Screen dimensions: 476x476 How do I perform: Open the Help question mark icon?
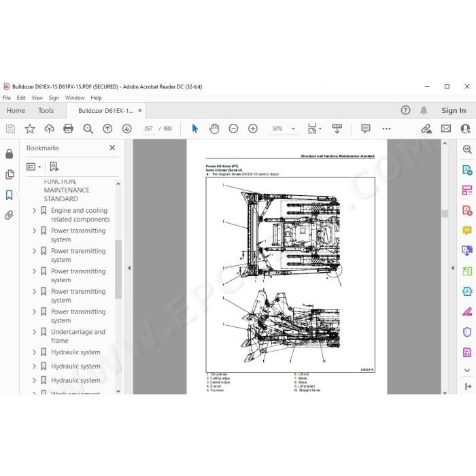[405, 110]
